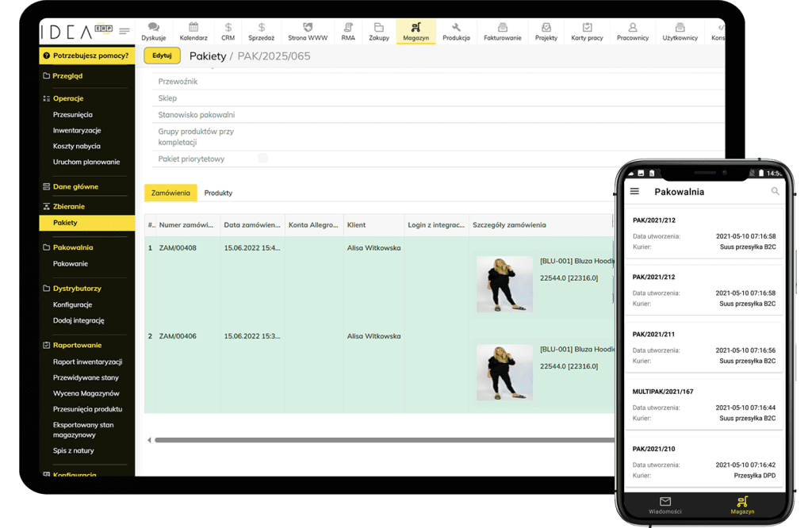Open the Zakupy folder icon
The image size is (812, 528).
coord(379,28)
